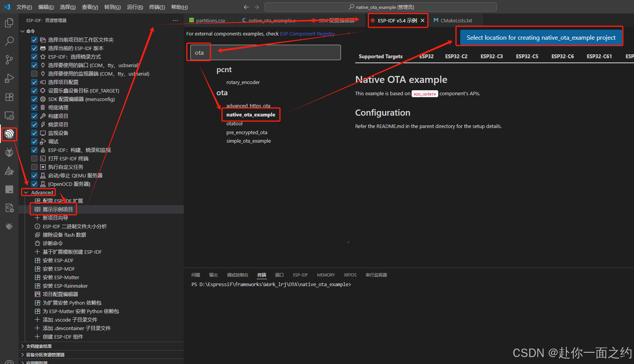634x364 pixels.
Task: Go back using the navigation arrow
Action: click(246, 7)
